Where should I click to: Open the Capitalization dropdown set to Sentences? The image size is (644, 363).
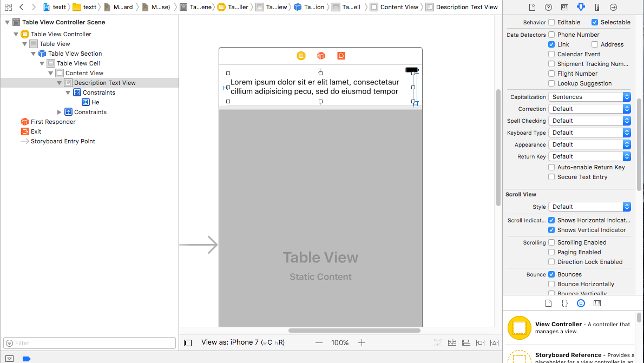pyautogui.click(x=589, y=96)
